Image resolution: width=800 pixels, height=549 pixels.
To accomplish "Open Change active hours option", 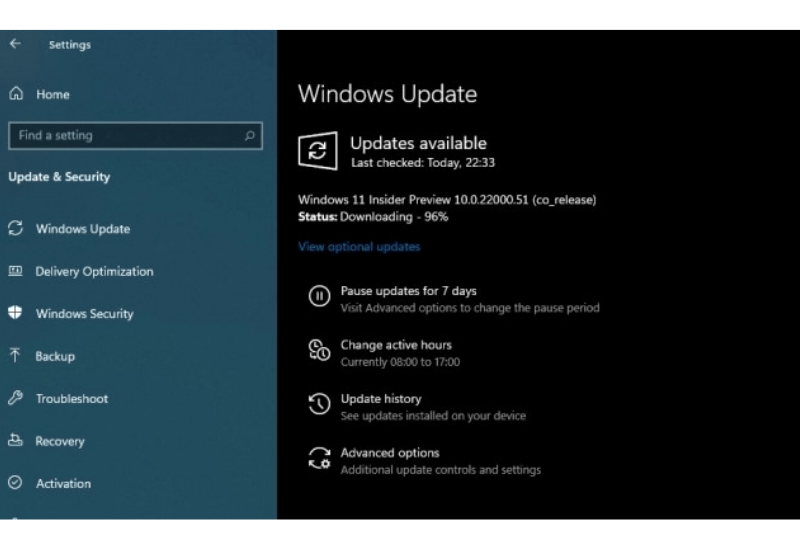I will pyautogui.click(x=396, y=345).
